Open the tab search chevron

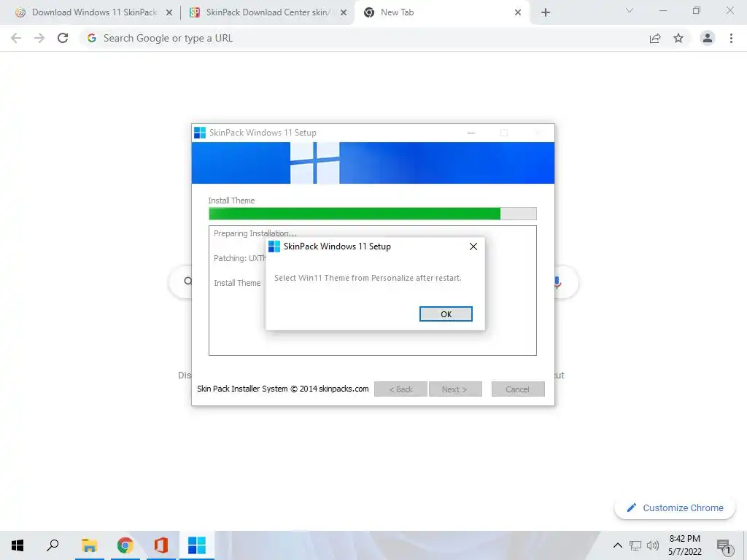(x=630, y=10)
